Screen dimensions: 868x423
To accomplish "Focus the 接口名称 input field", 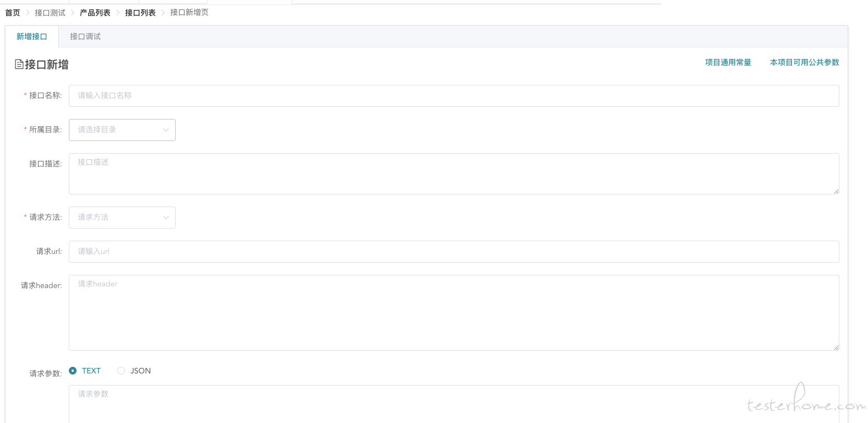I will [x=454, y=96].
